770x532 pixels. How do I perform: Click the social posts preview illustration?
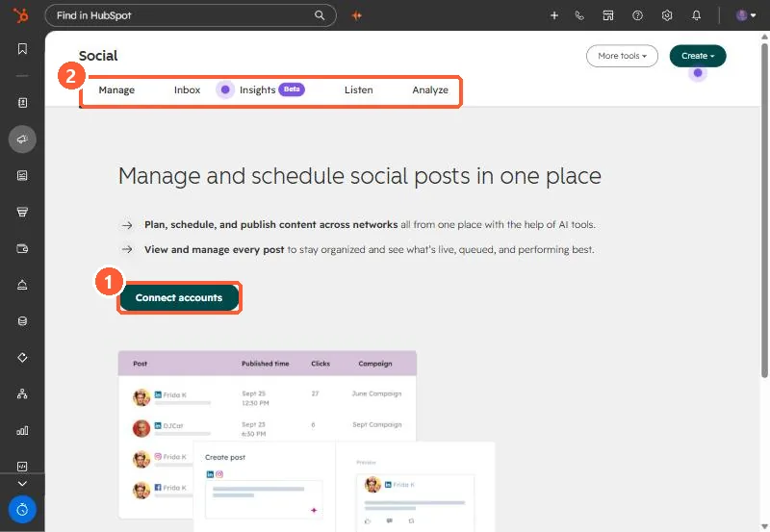tap(306, 441)
